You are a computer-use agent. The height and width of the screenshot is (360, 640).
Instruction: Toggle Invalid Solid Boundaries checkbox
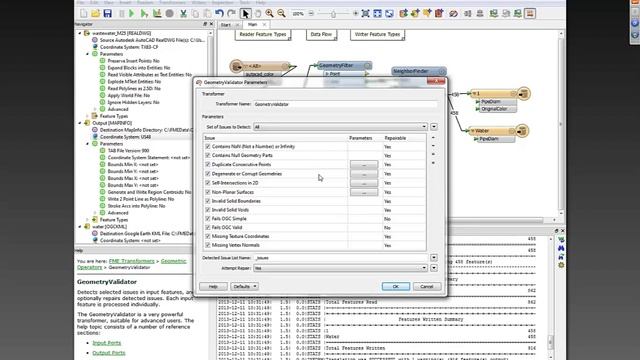208,201
